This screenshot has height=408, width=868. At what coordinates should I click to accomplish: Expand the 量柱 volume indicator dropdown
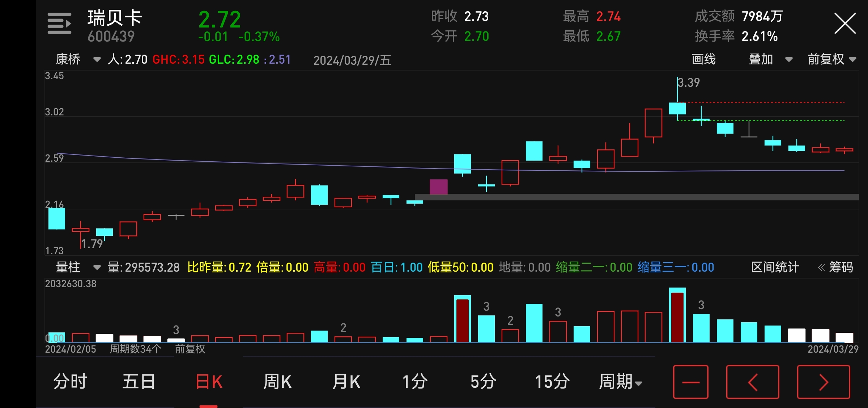[x=78, y=267]
